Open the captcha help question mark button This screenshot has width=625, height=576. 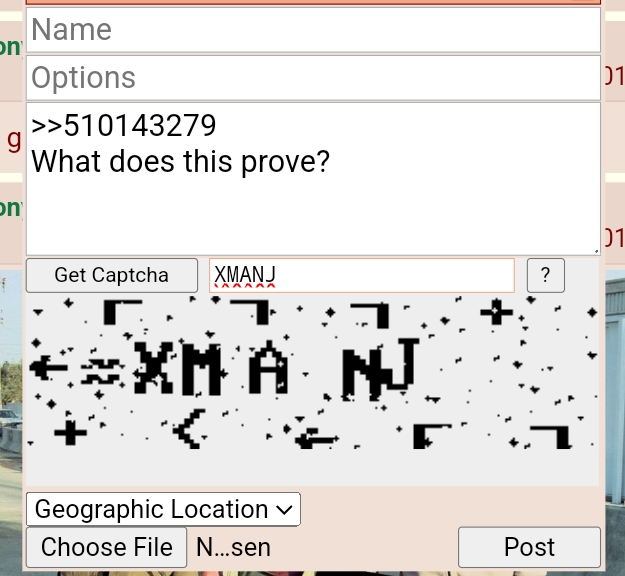[546, 275]
